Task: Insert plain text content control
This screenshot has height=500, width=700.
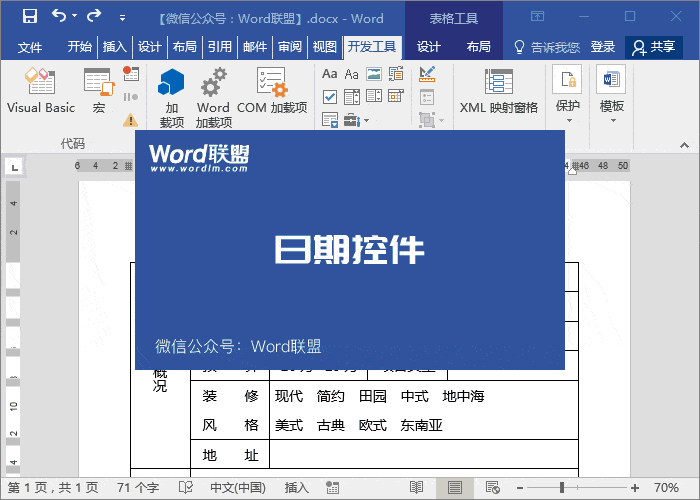Action: [351, 74]
